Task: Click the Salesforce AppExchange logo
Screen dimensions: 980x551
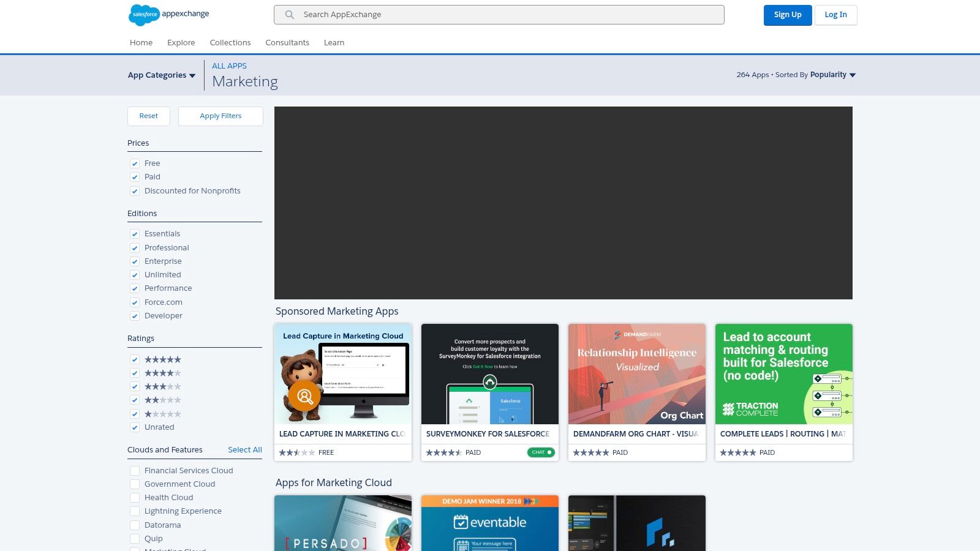Action: [169, 14]
